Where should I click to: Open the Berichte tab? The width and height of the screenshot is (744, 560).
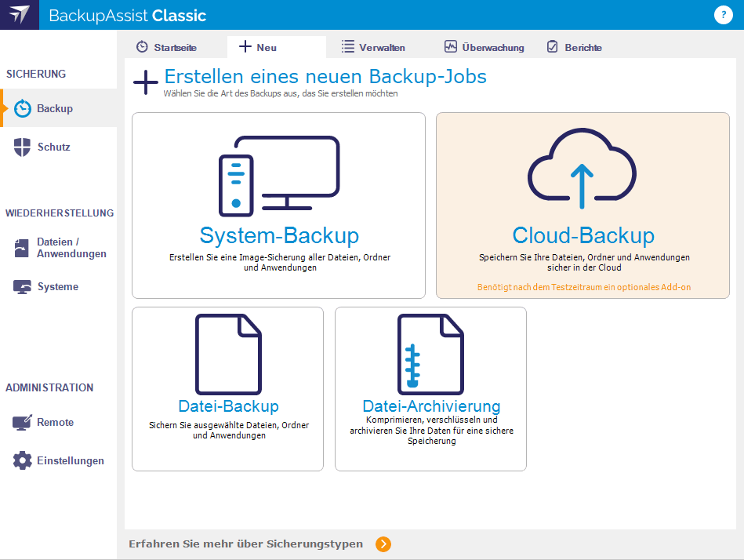575,47
